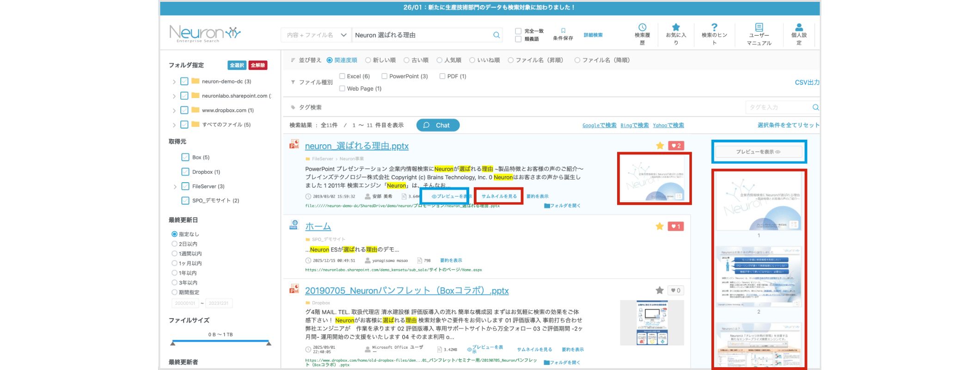Expand the FileServer (3) source

175,187
